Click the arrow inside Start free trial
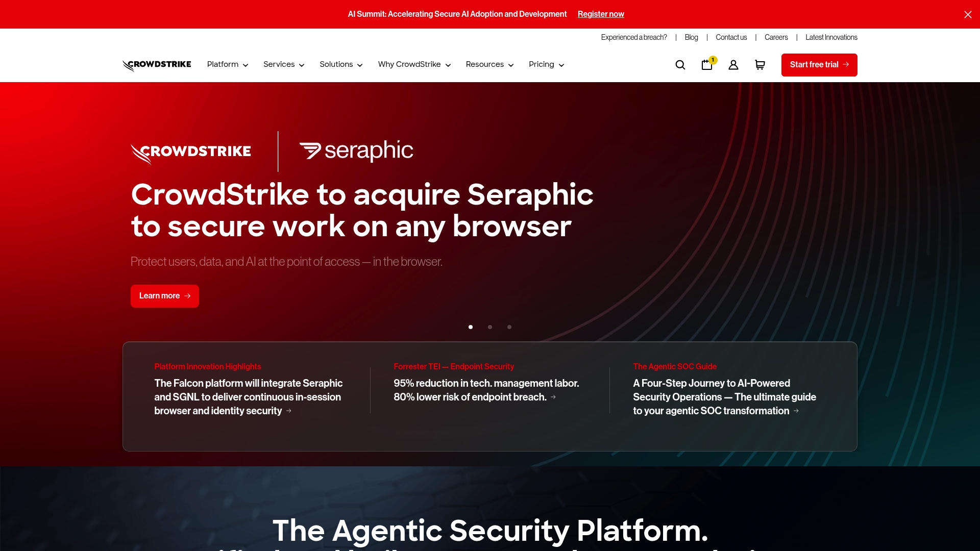Image resolution: width=980 pixels, height=551 pixels. pyautogui.click(x=846, y=65)
